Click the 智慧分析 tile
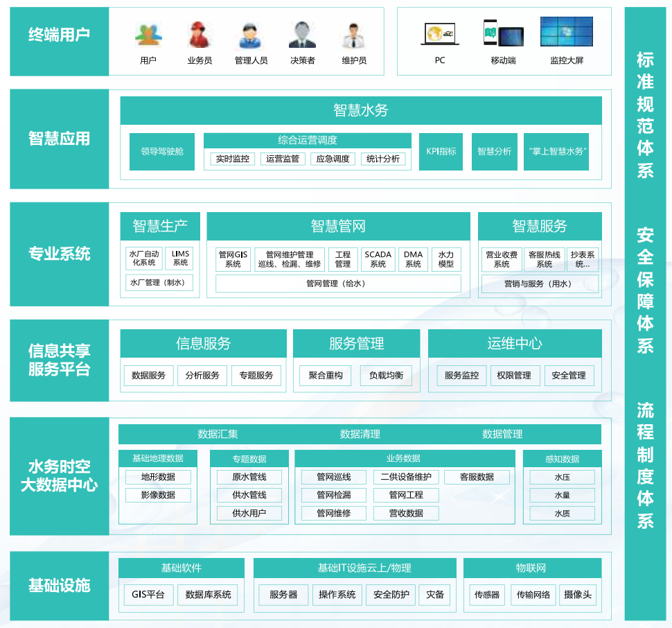 coord(495,152)
